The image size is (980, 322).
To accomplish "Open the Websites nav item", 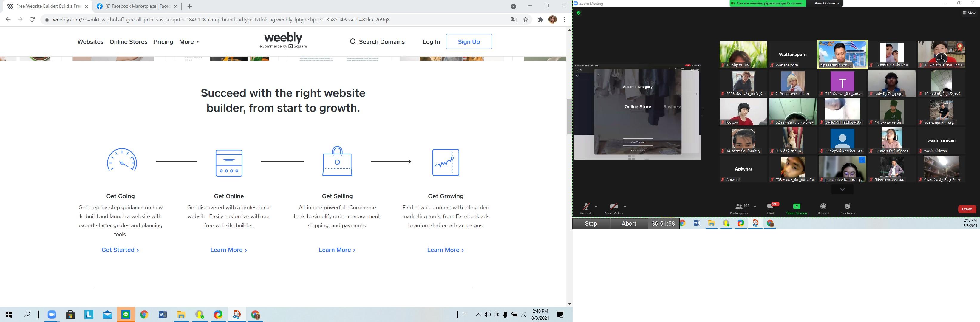I will pos(90,42).
